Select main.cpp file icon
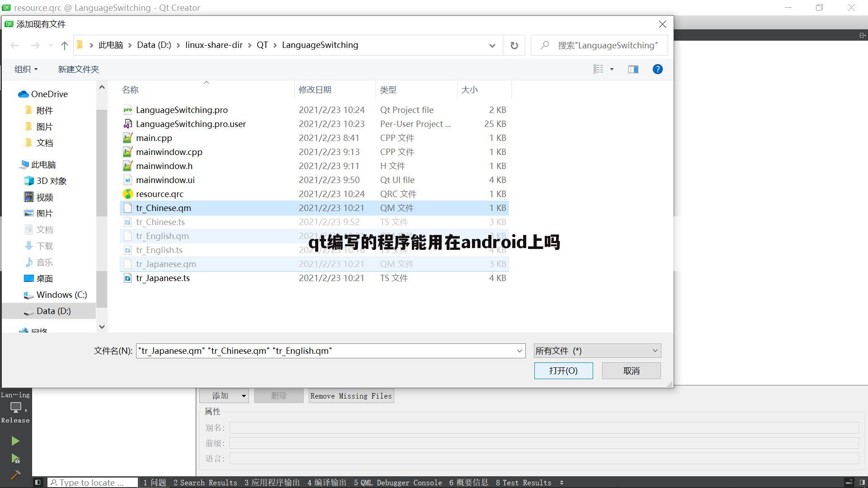Image resolution: width=868 pixels, height=488 pixels. (128, 138)
